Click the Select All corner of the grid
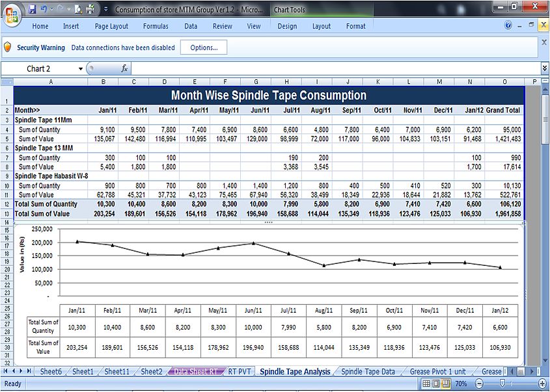Image resolution: width=550 pixels, height=392 pixels. click(x=7, y=82)
